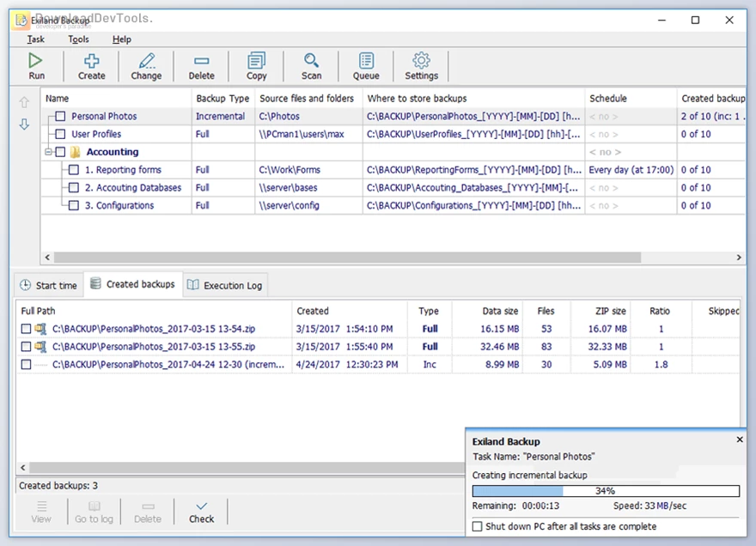The image size is (756, 546).
Task: Click the Go to log icon button
Action: click(94, 512)
